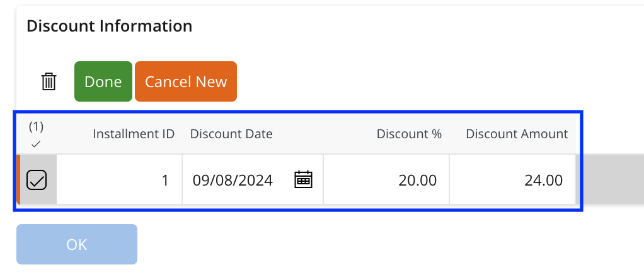Click the trash delete icon
The height and width of the screenshot is (279, 644).
click(49, 81)
